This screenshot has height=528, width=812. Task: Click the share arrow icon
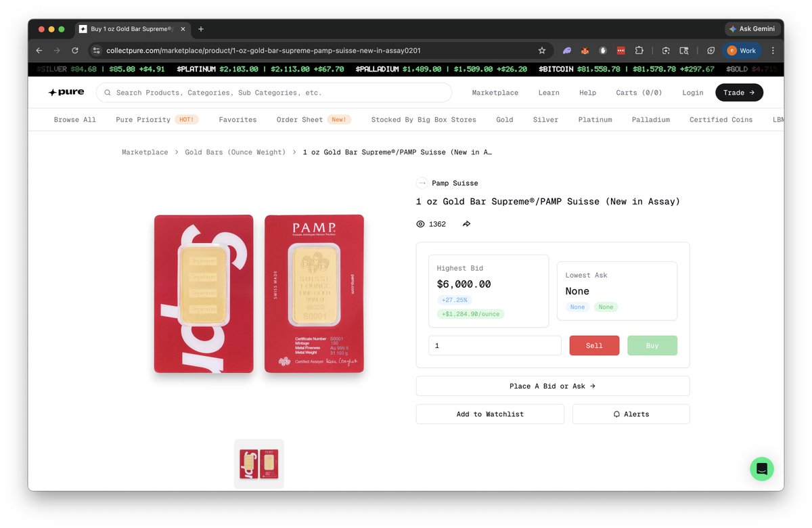(466, 224)
